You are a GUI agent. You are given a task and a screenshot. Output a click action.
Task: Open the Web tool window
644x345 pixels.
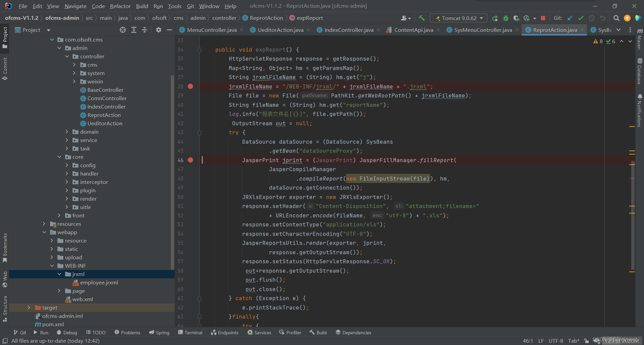tap(5, 279)
